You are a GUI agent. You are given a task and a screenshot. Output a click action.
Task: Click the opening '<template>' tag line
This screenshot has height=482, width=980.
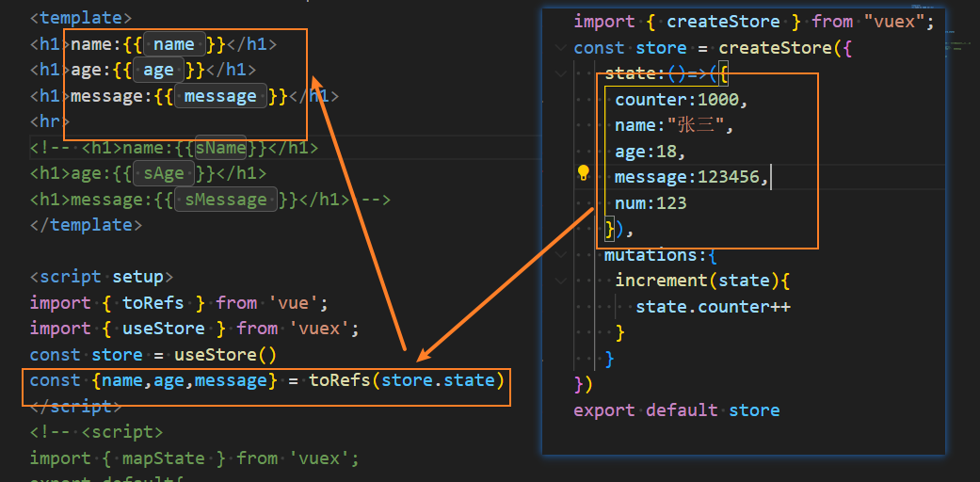[x=81, y=18]
